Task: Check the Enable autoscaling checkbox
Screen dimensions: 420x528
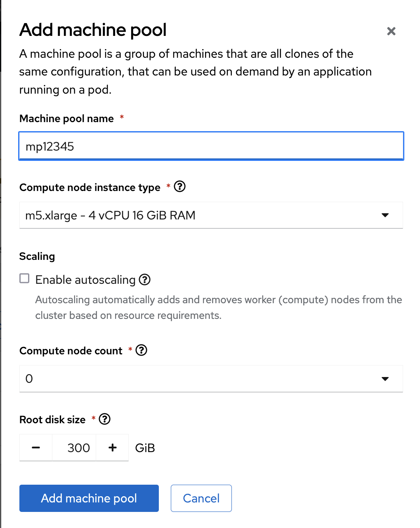Action: tap(25, 278)
